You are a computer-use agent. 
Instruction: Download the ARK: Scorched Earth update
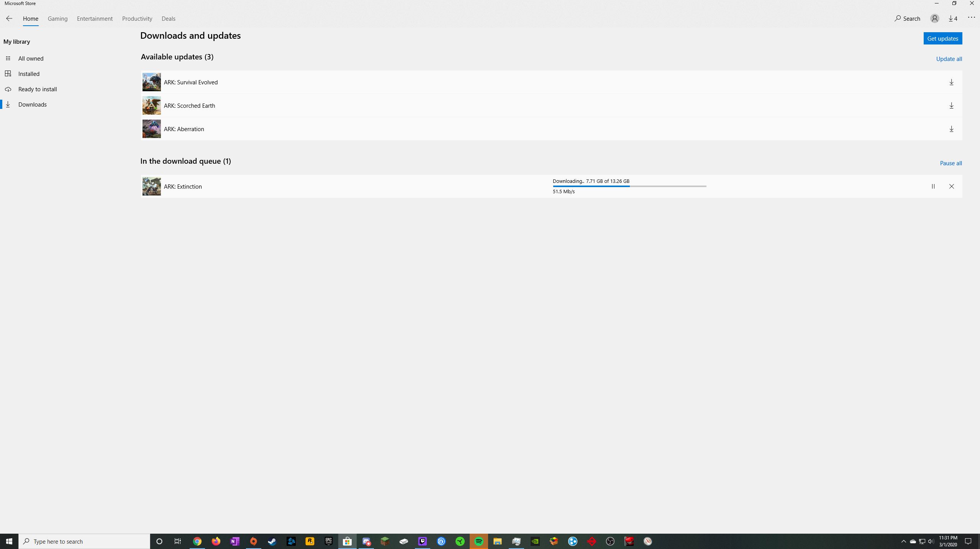[x=951, y=105]
